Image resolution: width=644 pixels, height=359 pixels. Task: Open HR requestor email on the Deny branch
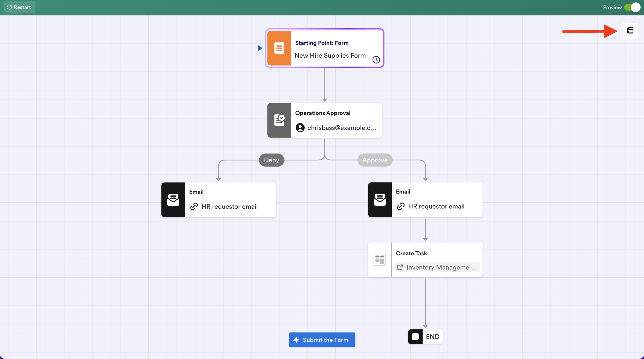(x=230, y=206)
